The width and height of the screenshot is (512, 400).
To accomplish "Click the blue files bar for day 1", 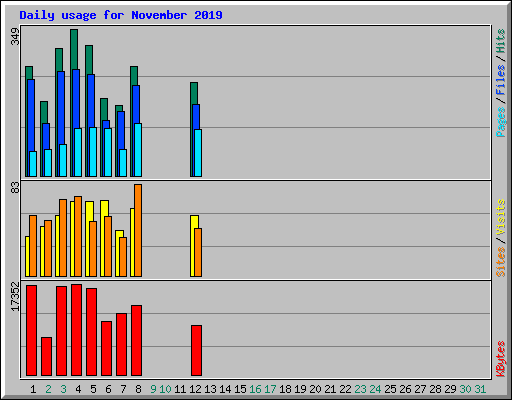I will coord(31,115).
